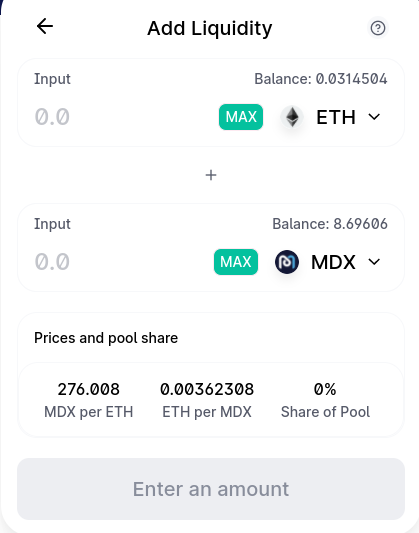Viewport: 419px width, 533px height.
Task: Click the Enter an amount button
Action: [x=211, y=489]
